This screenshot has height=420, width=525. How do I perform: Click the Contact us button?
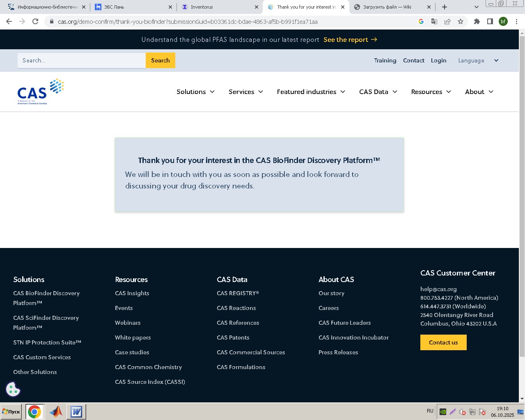click(443, 342)
